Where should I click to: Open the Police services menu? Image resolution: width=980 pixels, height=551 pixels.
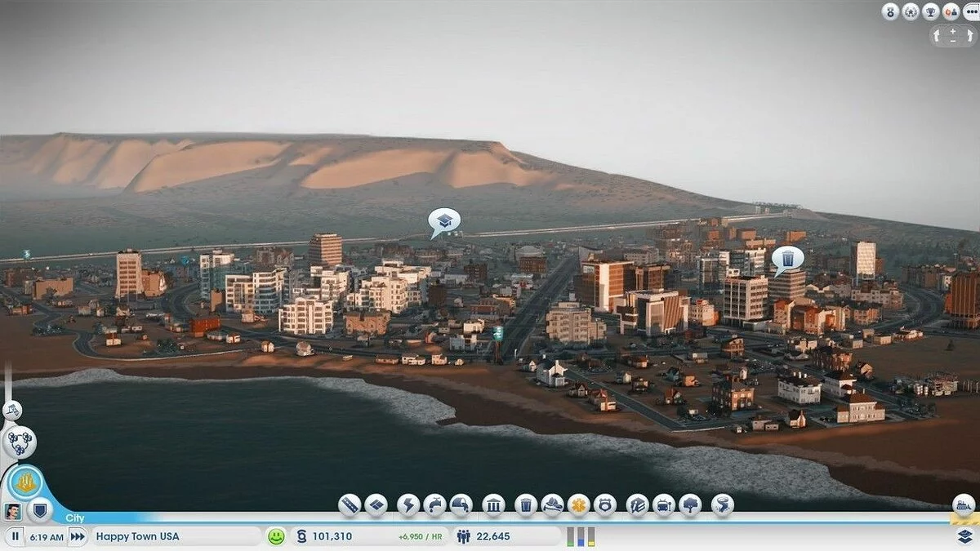click(604, 504)
